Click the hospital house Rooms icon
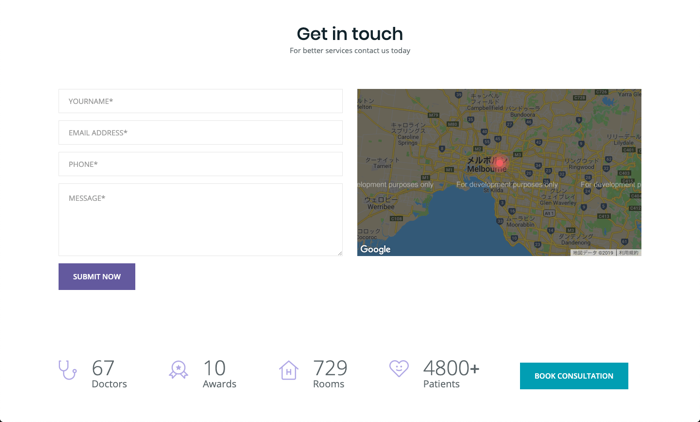The width and height of the screenshot is (700, 422). [288, 370]
